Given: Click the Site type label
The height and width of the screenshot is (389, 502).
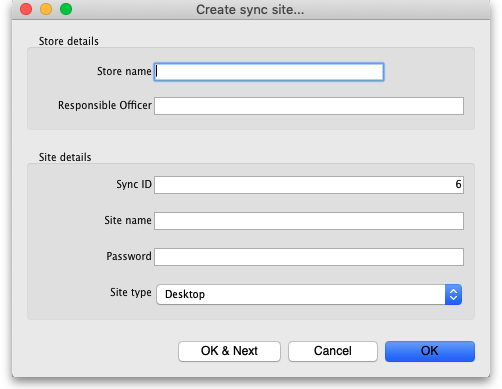Looking at the screenshot, I should pos(131,293).
